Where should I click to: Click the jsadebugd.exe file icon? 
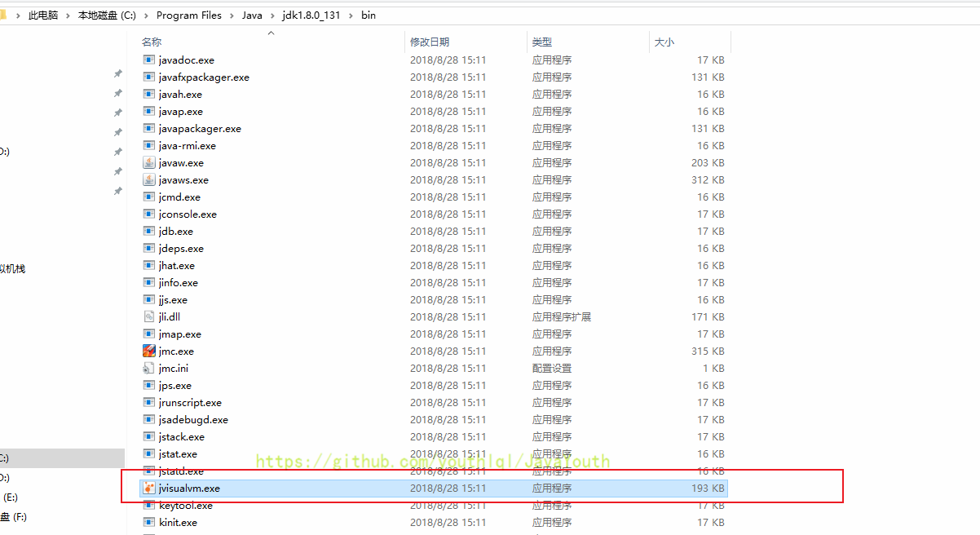tap(148, 419)
